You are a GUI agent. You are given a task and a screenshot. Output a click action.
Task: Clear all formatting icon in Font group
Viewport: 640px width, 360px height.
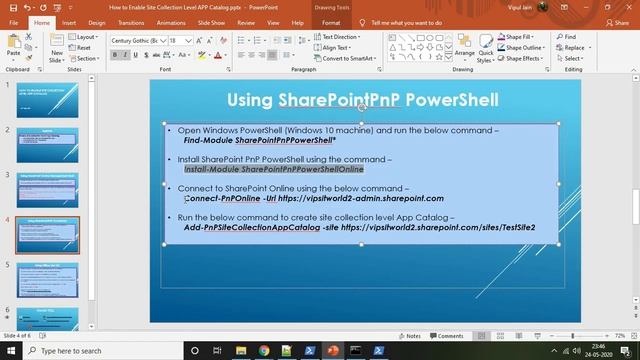click(x=223, y=40)
